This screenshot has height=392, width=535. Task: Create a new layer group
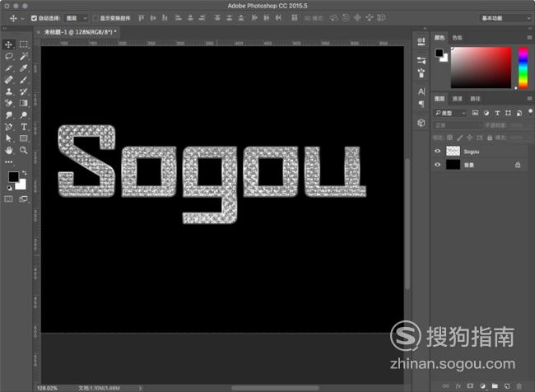tap(495, 386)
